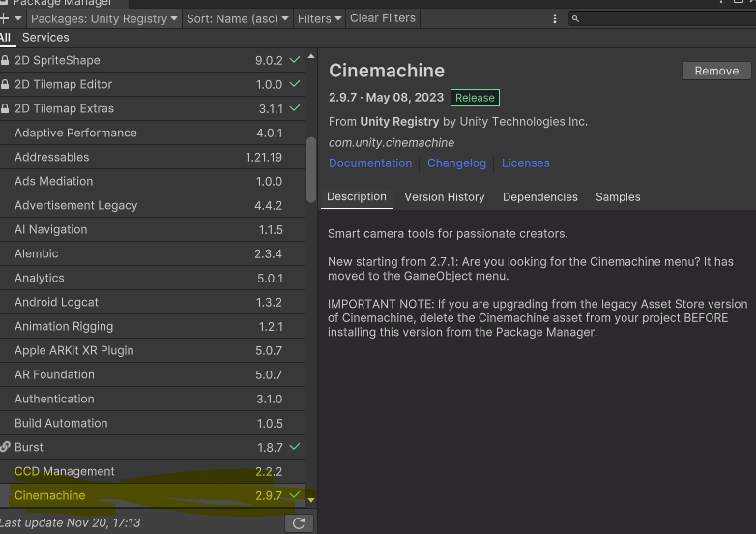Screen dimensions: 756x534
Task: Select the 2D Tilemap Editor package
Action: [x=153, y=84]
